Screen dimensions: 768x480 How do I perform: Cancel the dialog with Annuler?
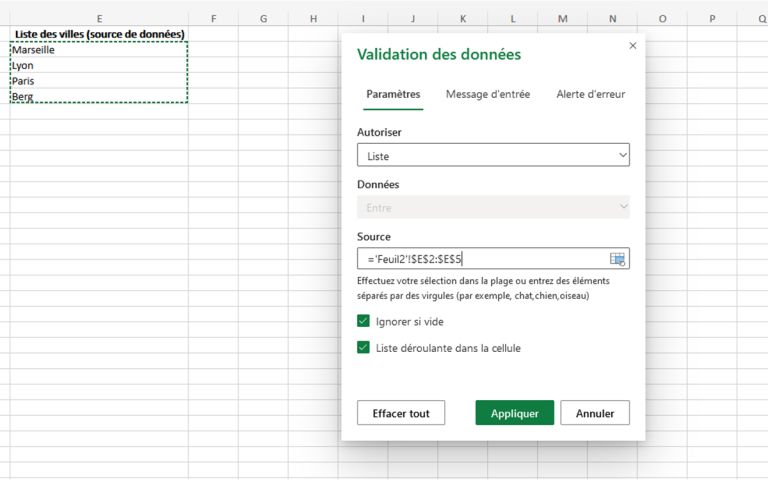595,413
